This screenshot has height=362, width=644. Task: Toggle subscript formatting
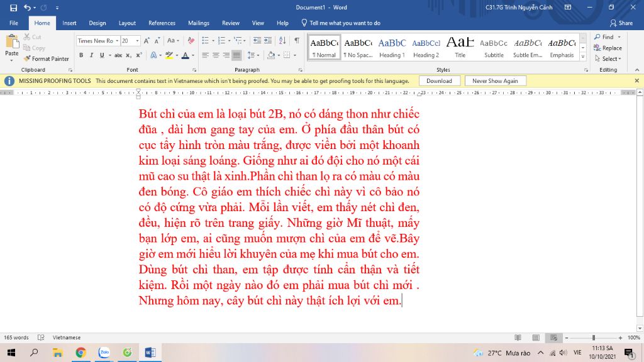pyautogui.click(x=128, y=55)
